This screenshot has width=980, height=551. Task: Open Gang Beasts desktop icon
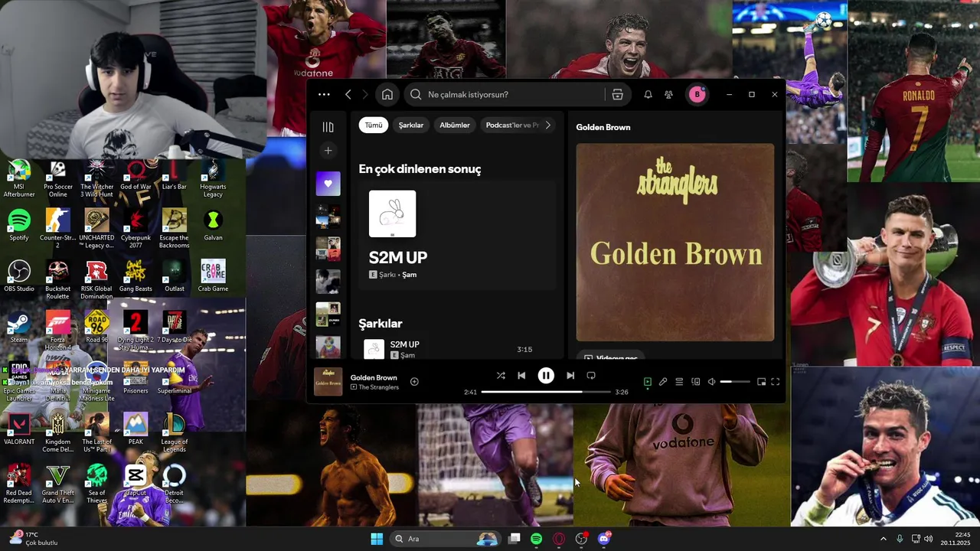click(x=136, y=276)
